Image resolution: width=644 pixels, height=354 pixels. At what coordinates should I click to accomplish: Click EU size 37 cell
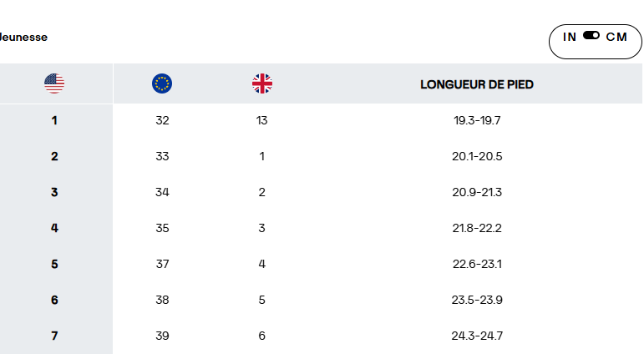pyautogui.click(x=162, y=264)
